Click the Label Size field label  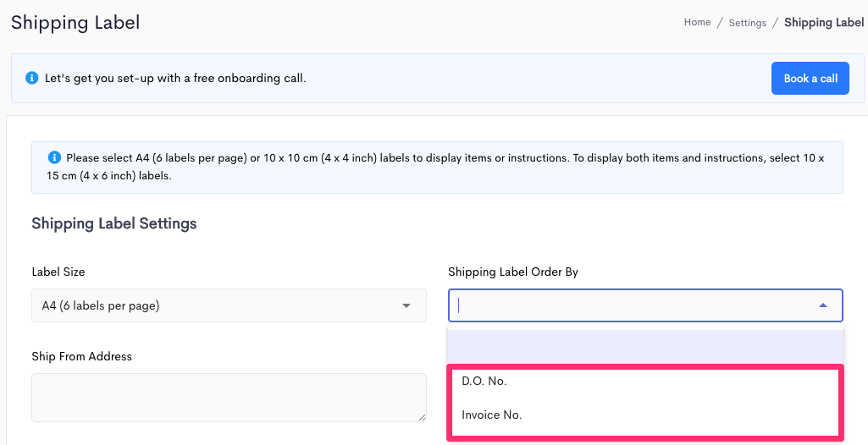coord(58,272)
